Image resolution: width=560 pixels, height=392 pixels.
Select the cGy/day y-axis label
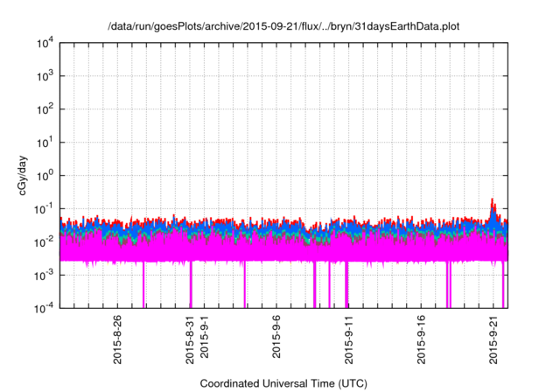click(x=22, y=175)
